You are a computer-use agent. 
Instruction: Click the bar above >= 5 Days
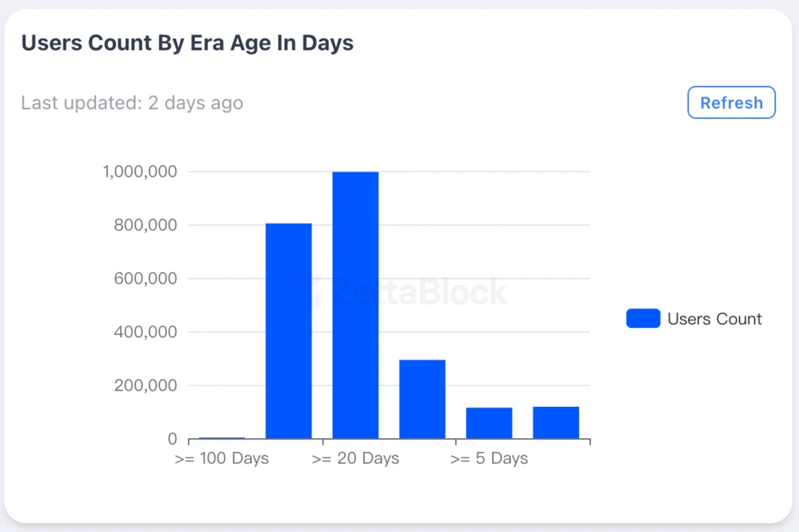click(x=489, y=422)
